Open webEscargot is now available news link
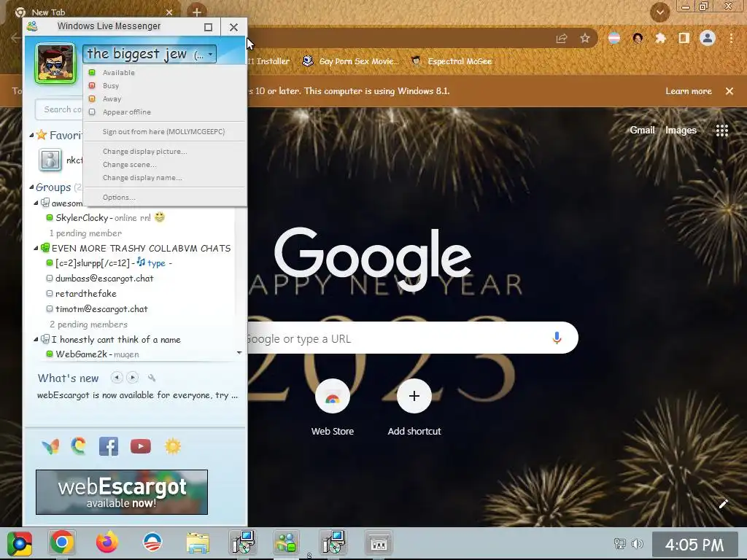This screenshot has height=560, width=747. click(137, 395)
